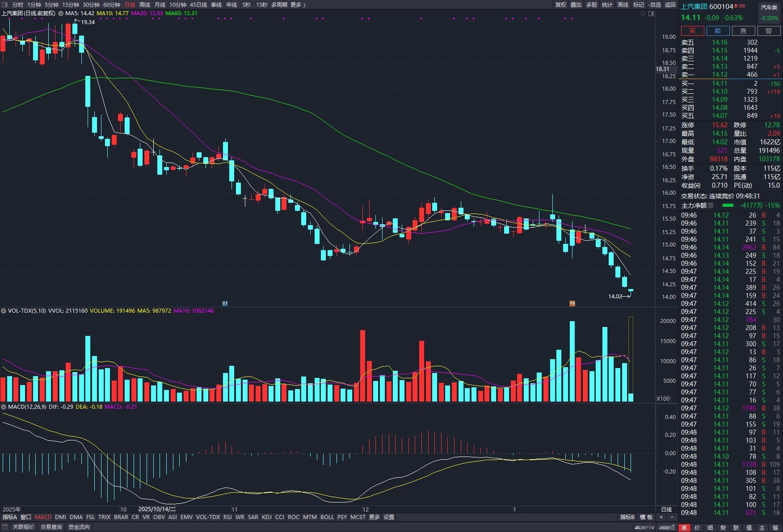Viewport: 783px width, 532px height.
Task: Select the 日线 daily chart tab
Action: click(130, 4)
